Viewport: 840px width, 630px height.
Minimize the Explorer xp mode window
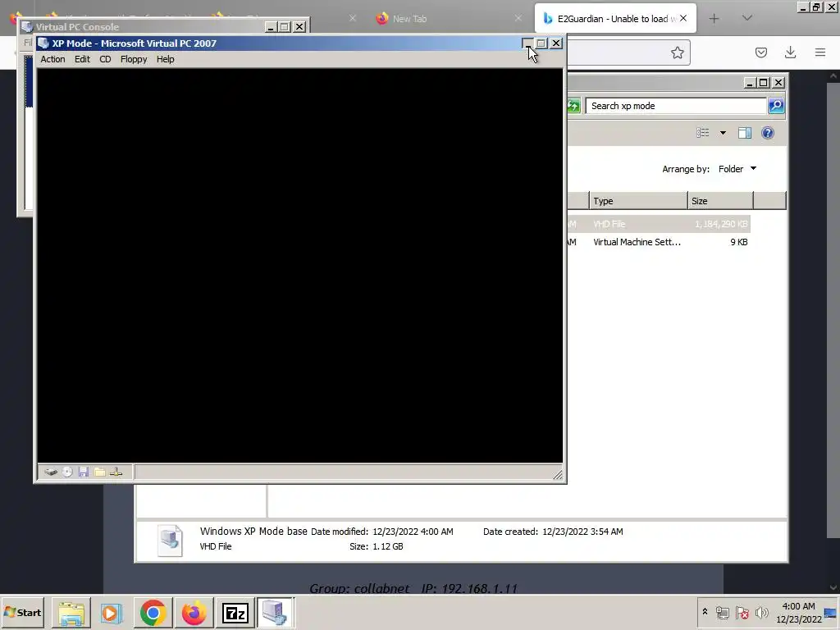click(x=750, y=83)
